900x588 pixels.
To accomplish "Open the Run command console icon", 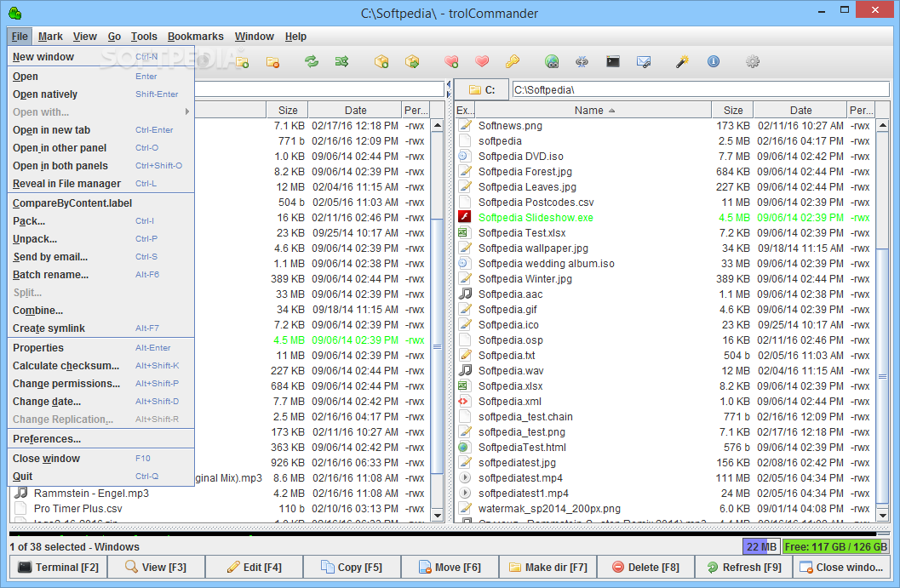I will tap(613, 61).
